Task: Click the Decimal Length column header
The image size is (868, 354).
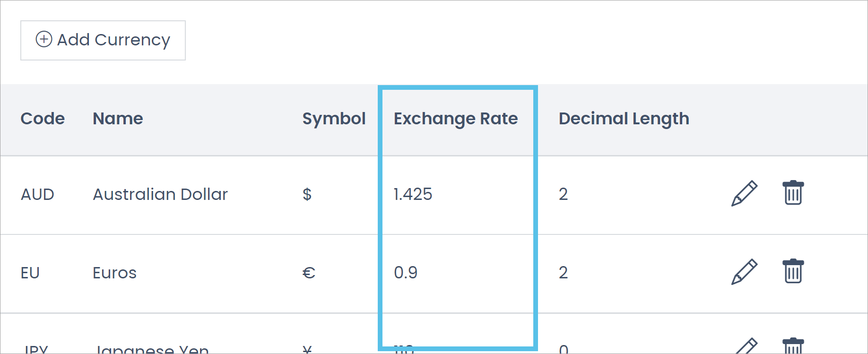Action: pos(623,119)
